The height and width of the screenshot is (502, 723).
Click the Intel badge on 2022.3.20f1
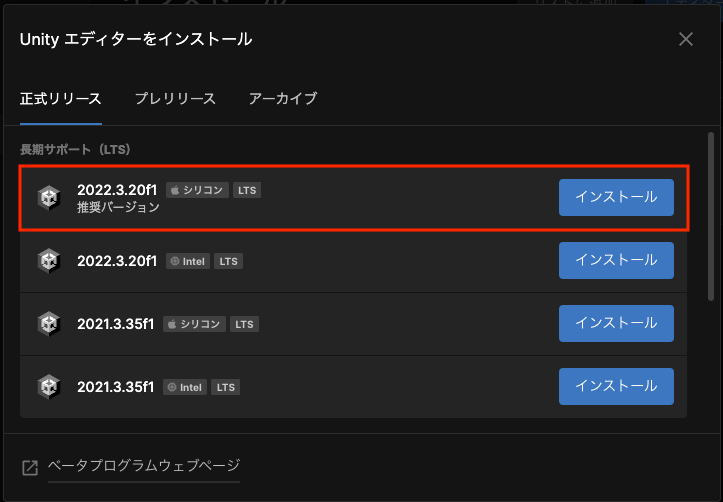tap(188, 261)
